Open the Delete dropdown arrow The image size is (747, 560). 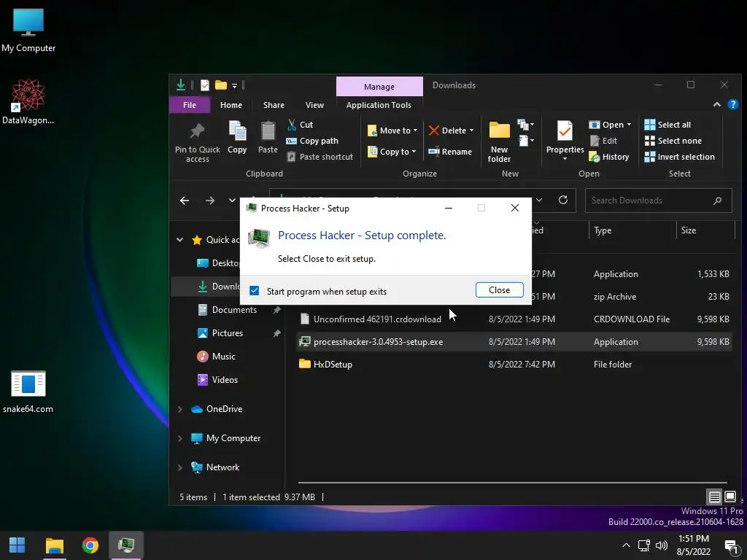(x=472, y=131)
